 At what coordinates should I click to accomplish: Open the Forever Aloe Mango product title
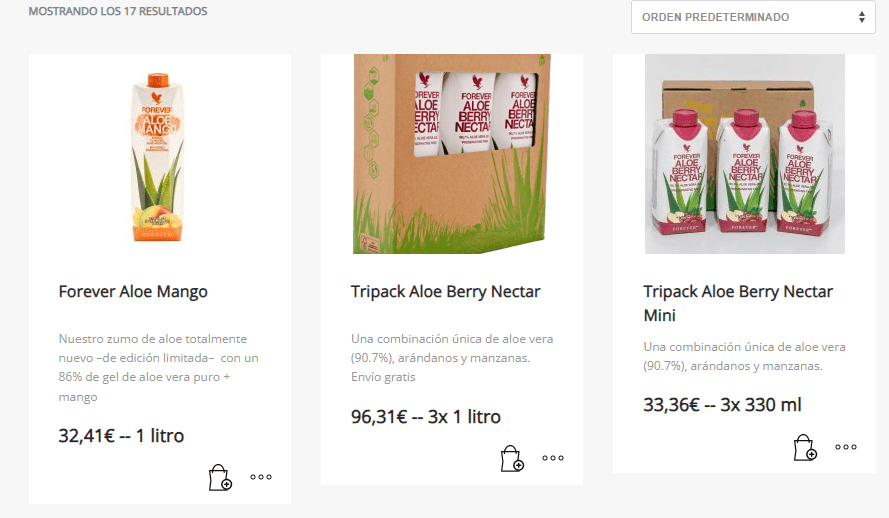tap(133, 291)
